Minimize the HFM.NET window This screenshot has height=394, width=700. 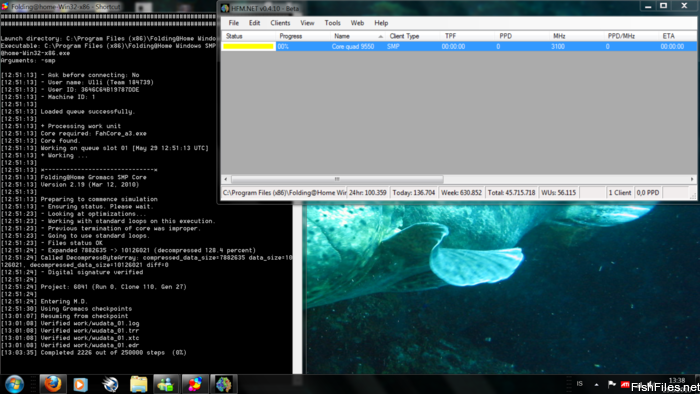coord(648,6)
